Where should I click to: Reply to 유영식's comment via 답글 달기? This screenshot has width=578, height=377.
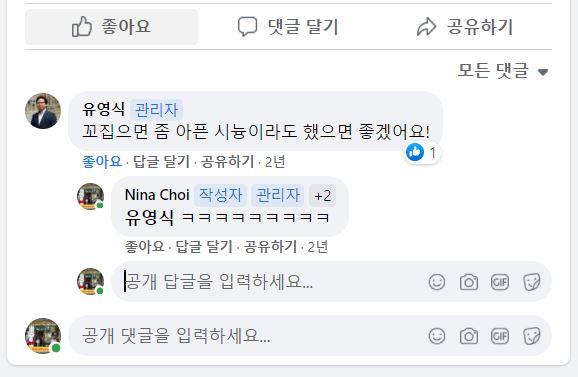[x=161, y=161]
